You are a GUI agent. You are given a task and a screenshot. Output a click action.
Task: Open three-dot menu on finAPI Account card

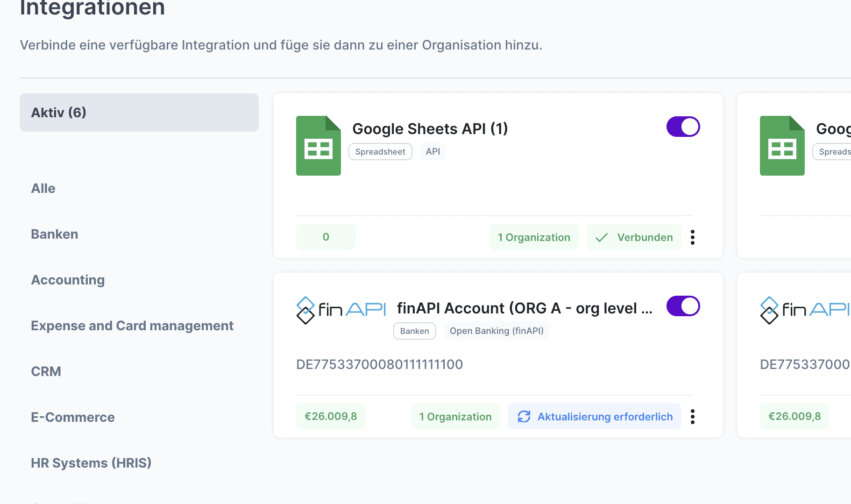(692, 417)
